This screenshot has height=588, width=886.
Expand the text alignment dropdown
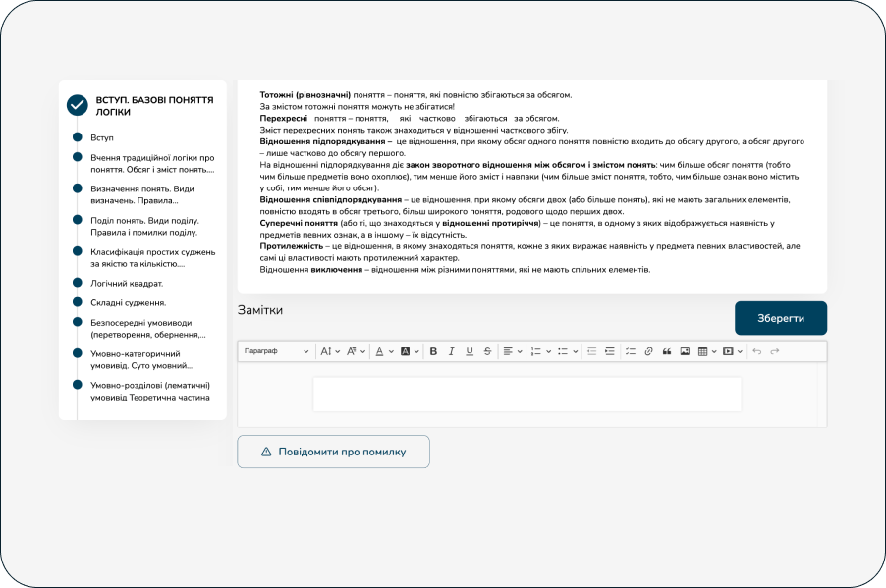[511, 351]
